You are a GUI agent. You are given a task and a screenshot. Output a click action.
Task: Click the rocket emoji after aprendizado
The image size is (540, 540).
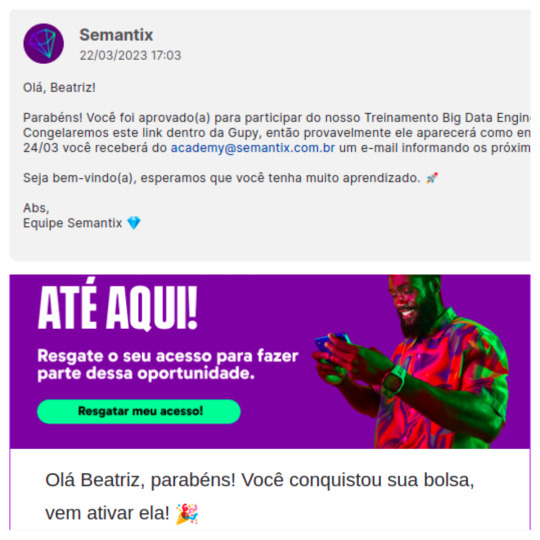click(x=432, y=178)
